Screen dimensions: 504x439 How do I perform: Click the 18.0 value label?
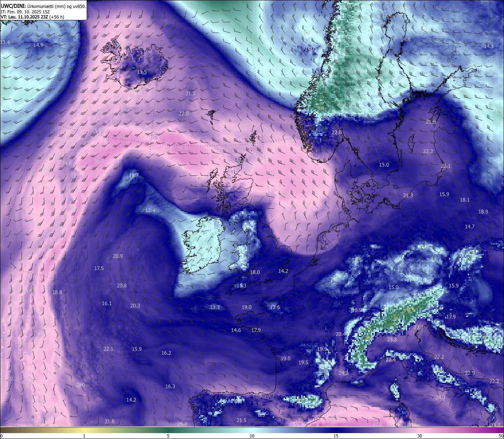pos(255,272)
